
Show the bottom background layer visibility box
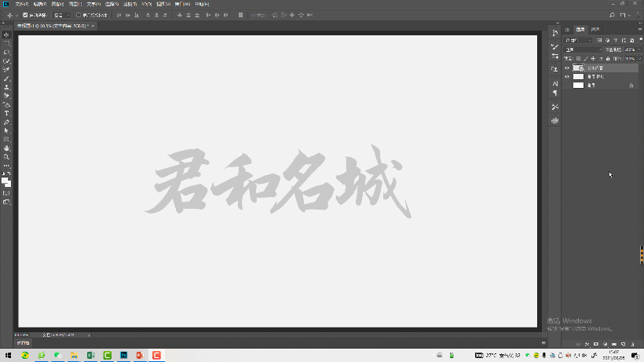pyautogui.click(x=567, y=85)
